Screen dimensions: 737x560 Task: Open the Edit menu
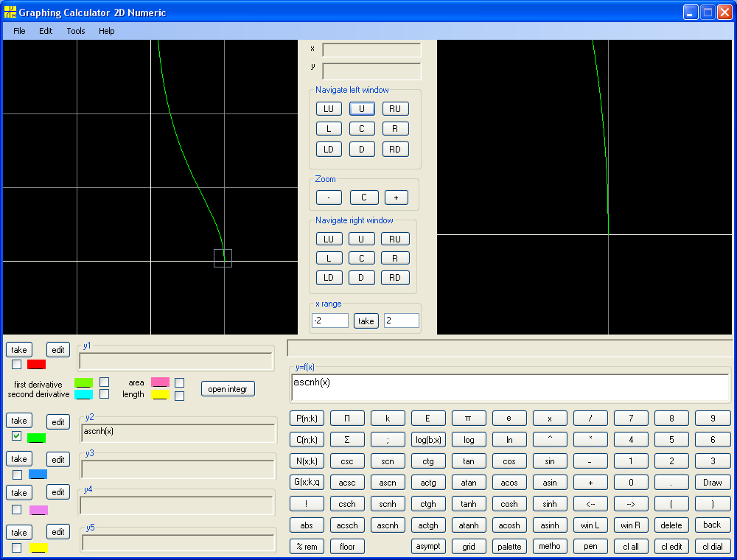(46, 31)
